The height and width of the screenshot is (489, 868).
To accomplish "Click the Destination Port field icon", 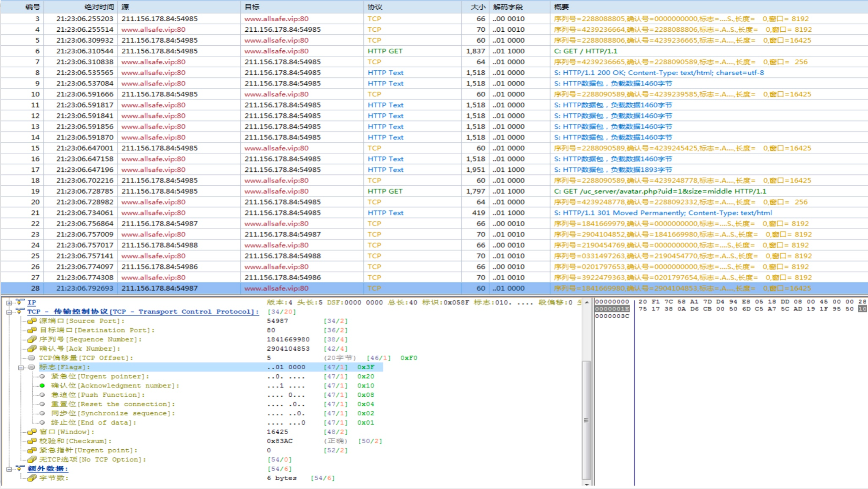I will point(32,330).
